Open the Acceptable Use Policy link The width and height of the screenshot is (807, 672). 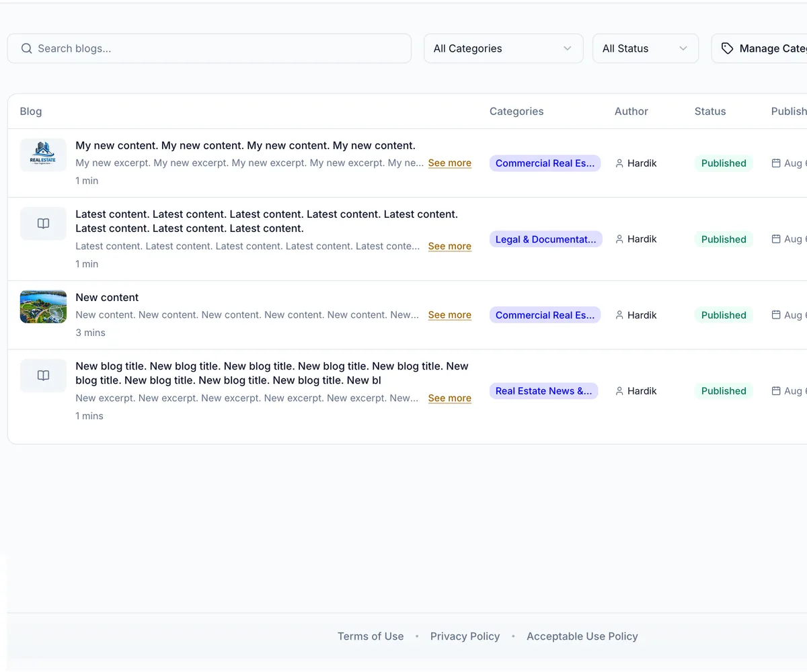coord(582,636)
